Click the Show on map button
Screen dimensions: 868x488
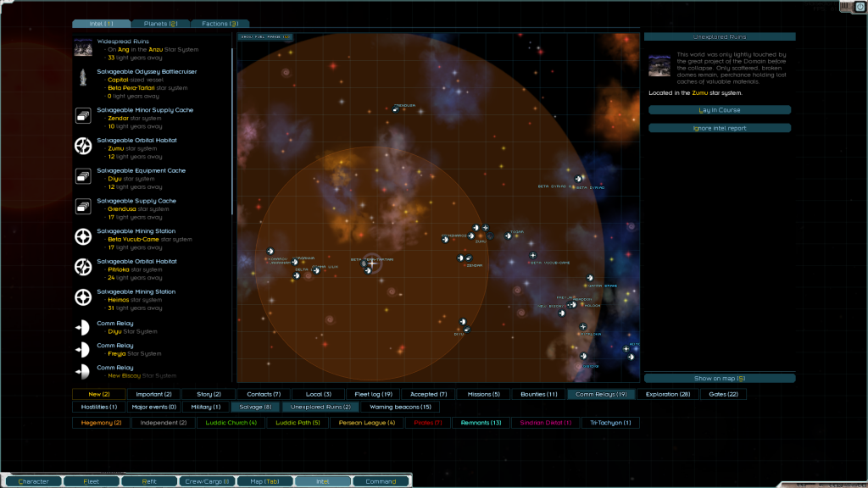719,378
